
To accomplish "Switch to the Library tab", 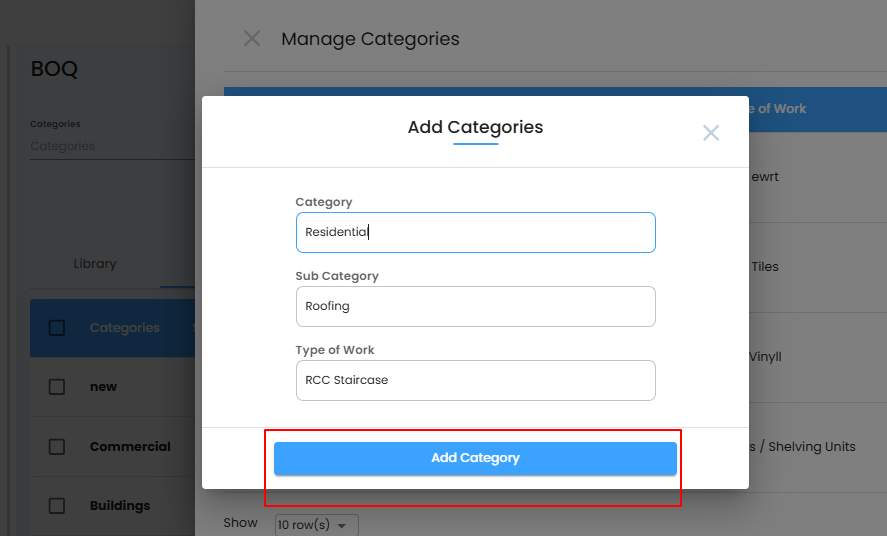I will coord(95,264).
